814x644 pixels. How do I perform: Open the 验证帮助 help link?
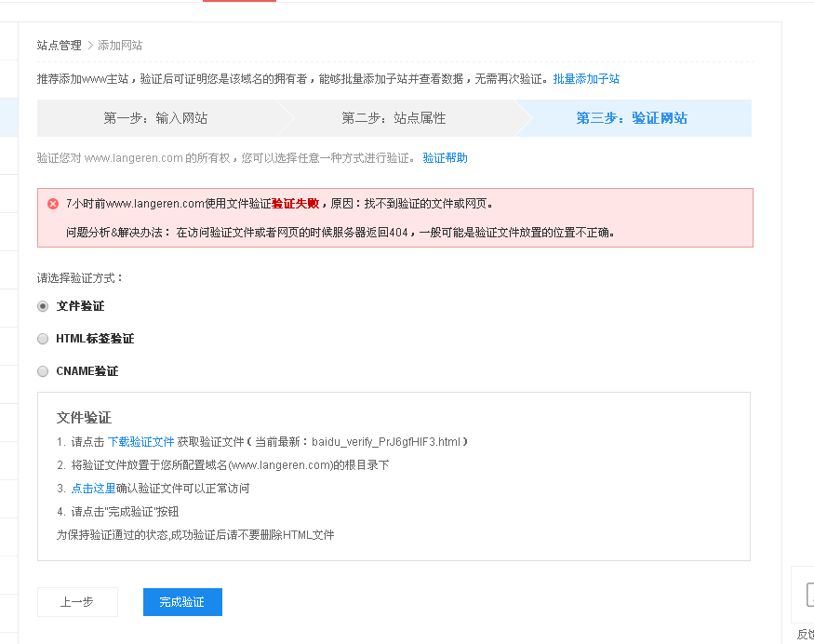click(446, 157)
